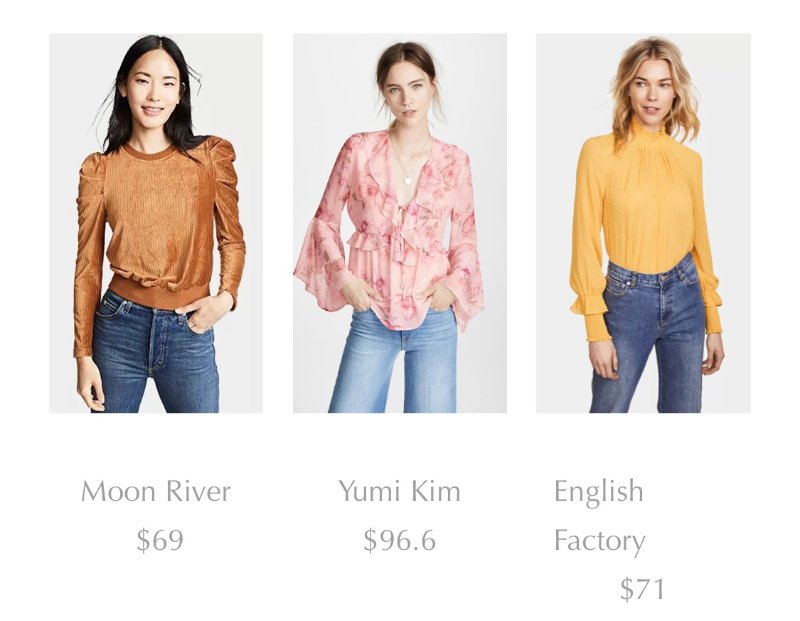Click the word Factory in brand label

click(599, 541)
